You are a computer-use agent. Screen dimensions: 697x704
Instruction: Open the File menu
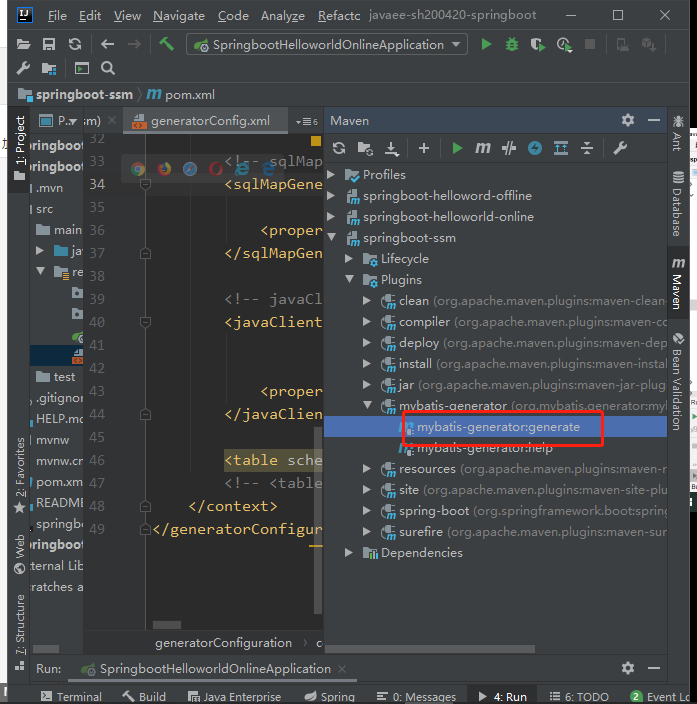tap(57, 16)
